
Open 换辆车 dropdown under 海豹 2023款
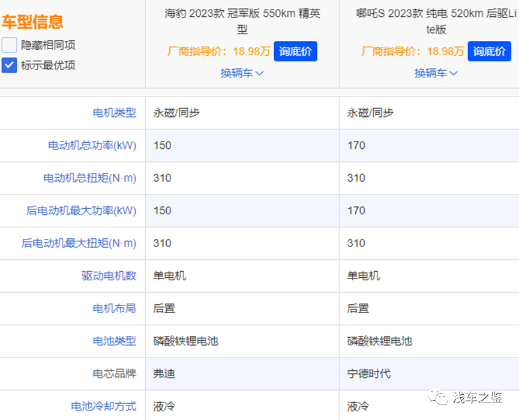(x=242, y=73)
